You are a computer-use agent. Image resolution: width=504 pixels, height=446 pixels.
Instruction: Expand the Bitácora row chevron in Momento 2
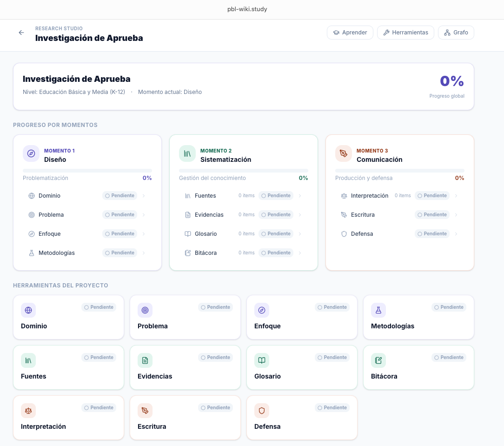pos(300,253)
